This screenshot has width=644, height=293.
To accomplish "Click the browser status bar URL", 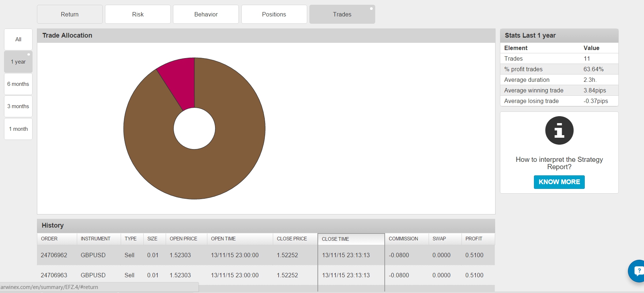I will [x=49, y=287].
